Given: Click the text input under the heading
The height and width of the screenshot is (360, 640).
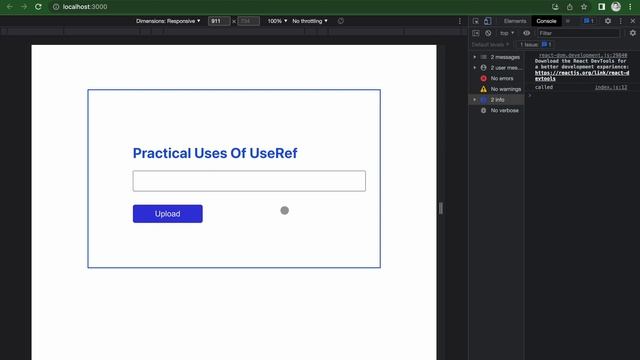Looking at the screenshot, I should click(249, 181).
